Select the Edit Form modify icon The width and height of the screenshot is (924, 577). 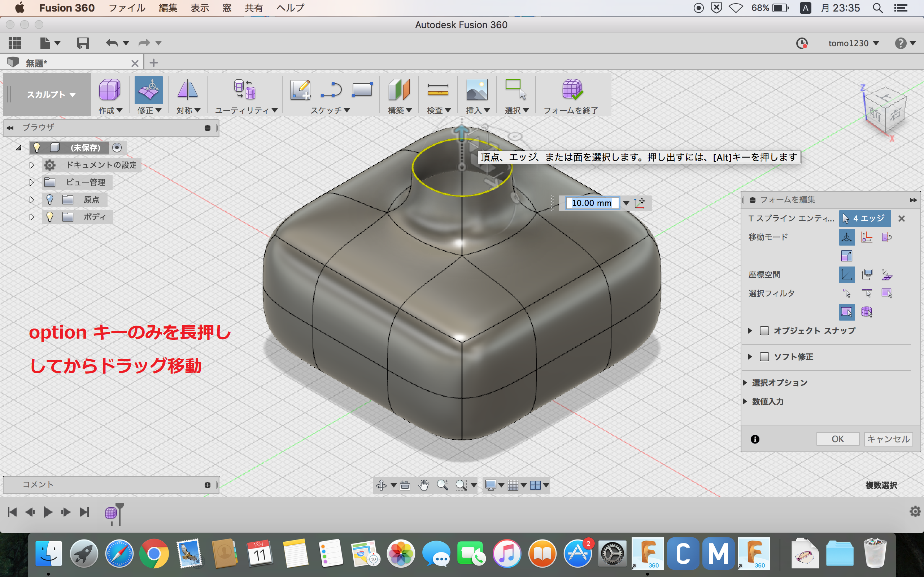click(149, 90)
